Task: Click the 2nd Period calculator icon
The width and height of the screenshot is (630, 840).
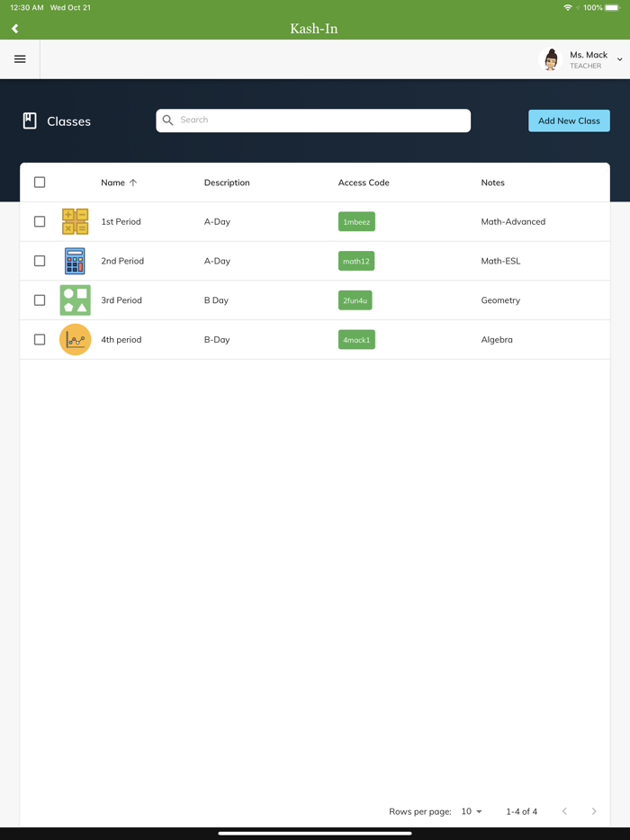Action: click(x=75, y=261)
